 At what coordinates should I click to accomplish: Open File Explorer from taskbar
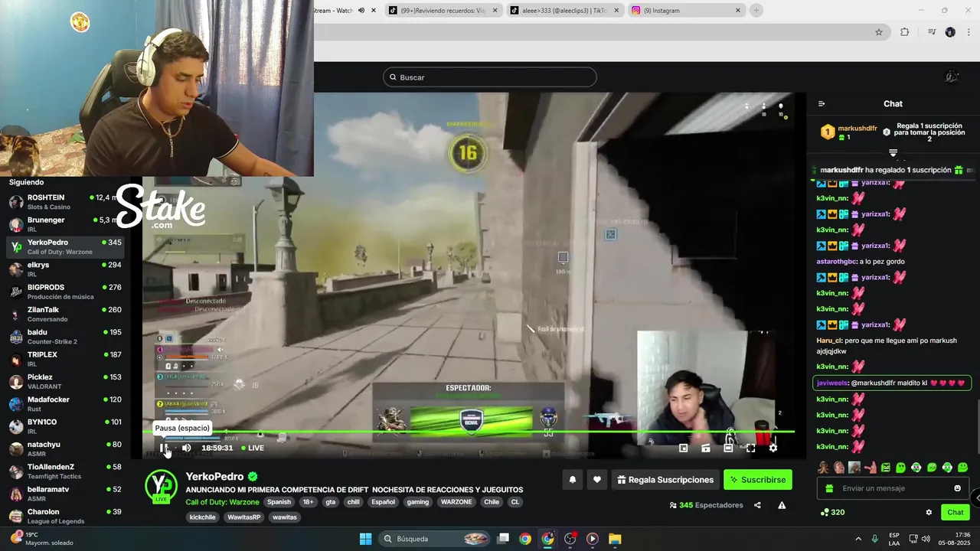[615, 539]
